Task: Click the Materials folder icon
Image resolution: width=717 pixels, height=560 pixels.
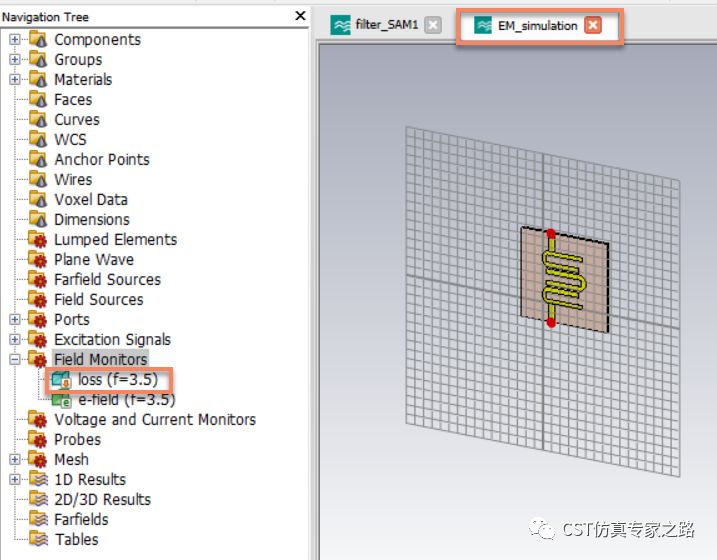Action: pyautogui.click(x=38, y=80)
